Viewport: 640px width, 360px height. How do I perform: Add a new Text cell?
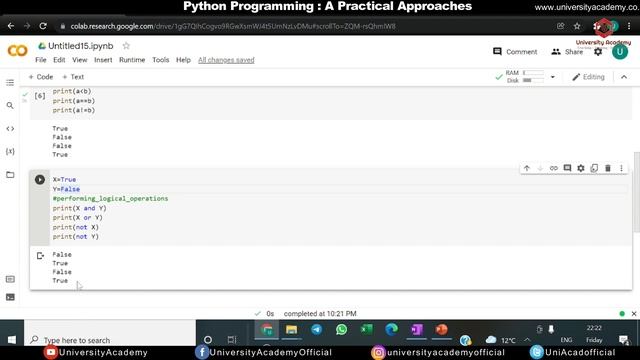73,77
